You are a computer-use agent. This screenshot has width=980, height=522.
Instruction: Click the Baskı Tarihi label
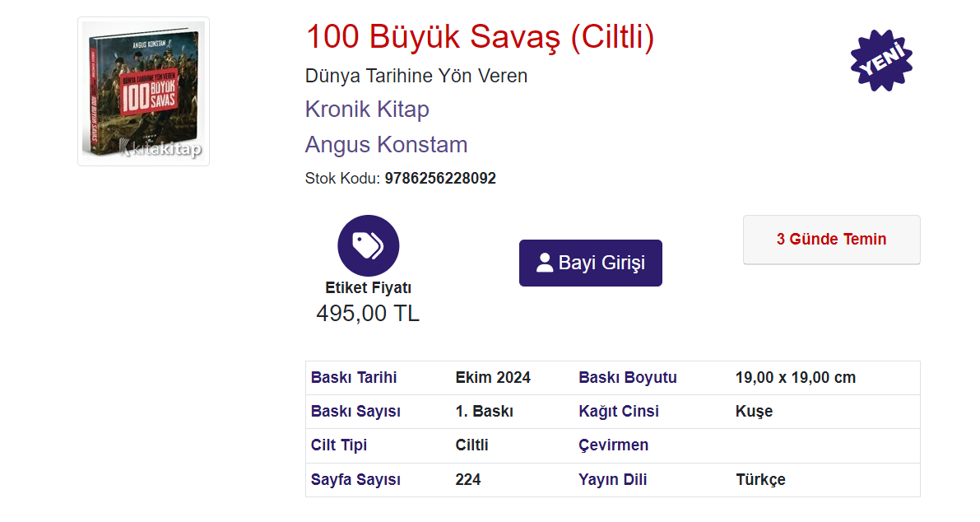(354, 378)
